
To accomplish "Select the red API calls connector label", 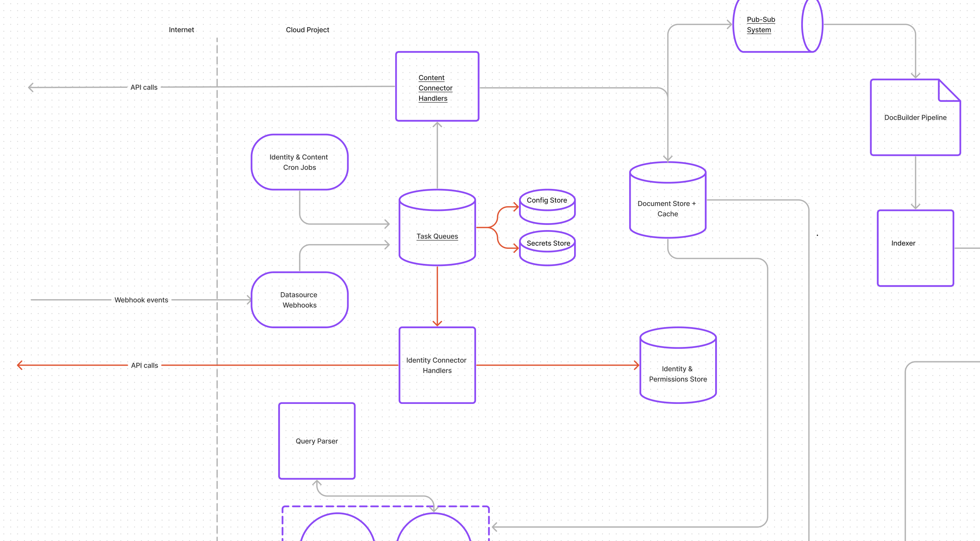I will pyautogui.click(x=144, y=365).
